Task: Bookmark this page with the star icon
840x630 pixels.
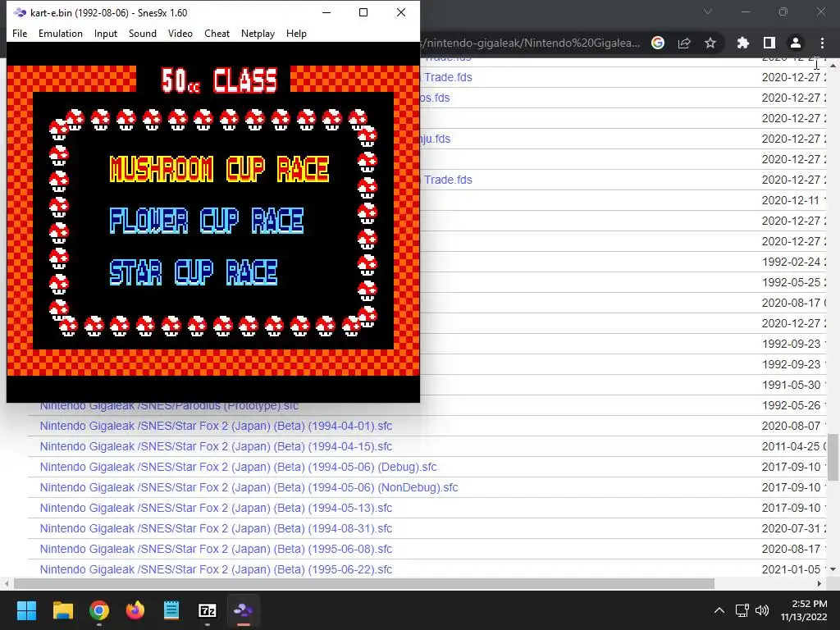Action: point(710,43)
